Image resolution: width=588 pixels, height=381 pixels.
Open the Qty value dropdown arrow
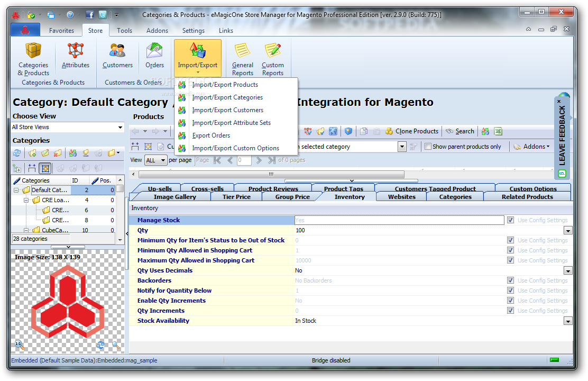(568, 231)
